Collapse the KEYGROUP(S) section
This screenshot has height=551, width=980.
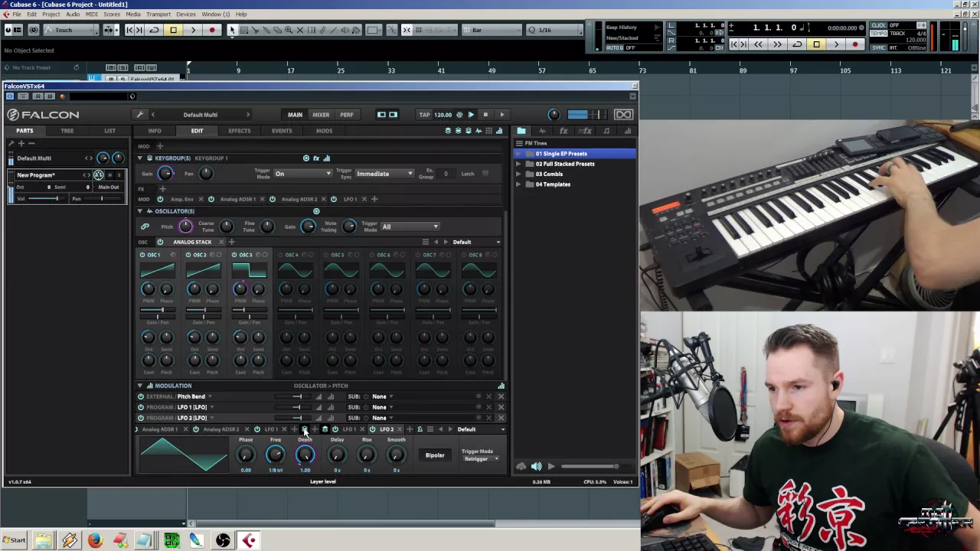point(139,158)
